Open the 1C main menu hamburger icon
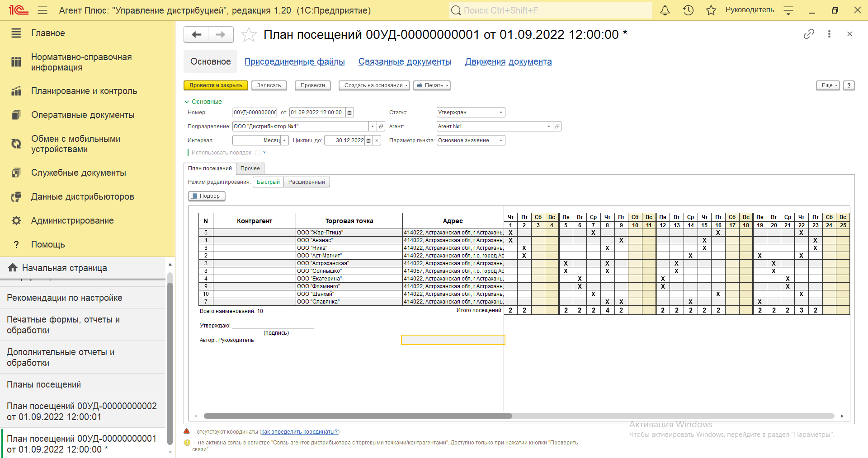The height and width of the screenshot is (458, 868). (42, 10)
